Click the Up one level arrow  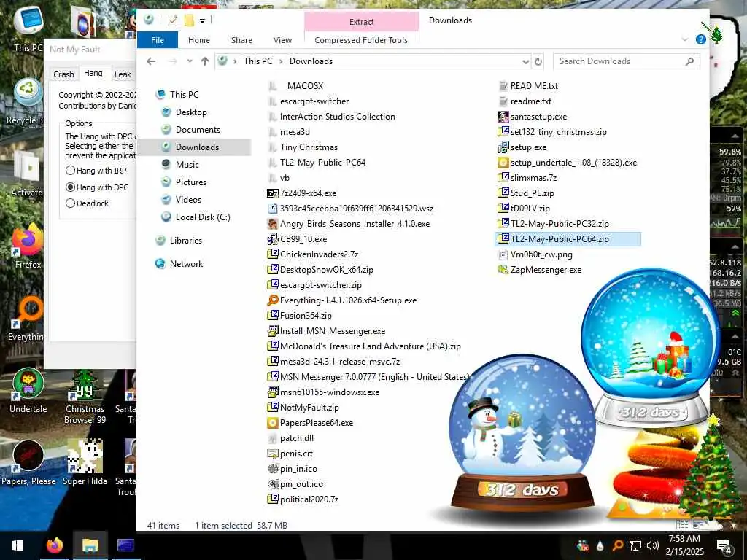click(205, 61)
